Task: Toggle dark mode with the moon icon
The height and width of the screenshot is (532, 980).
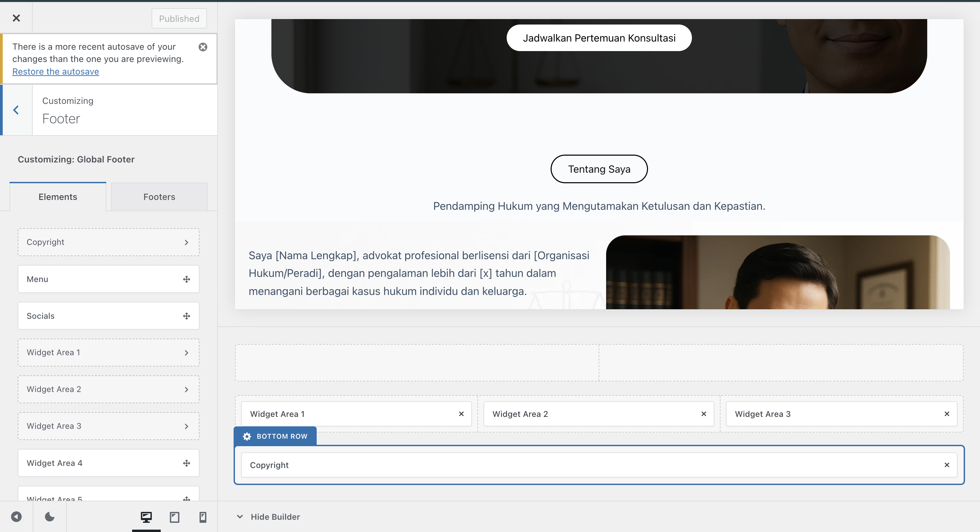Action: coord(49,517)
